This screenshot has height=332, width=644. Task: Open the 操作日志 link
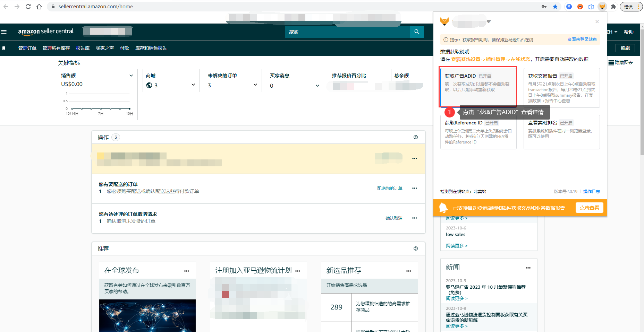[591, 191]
